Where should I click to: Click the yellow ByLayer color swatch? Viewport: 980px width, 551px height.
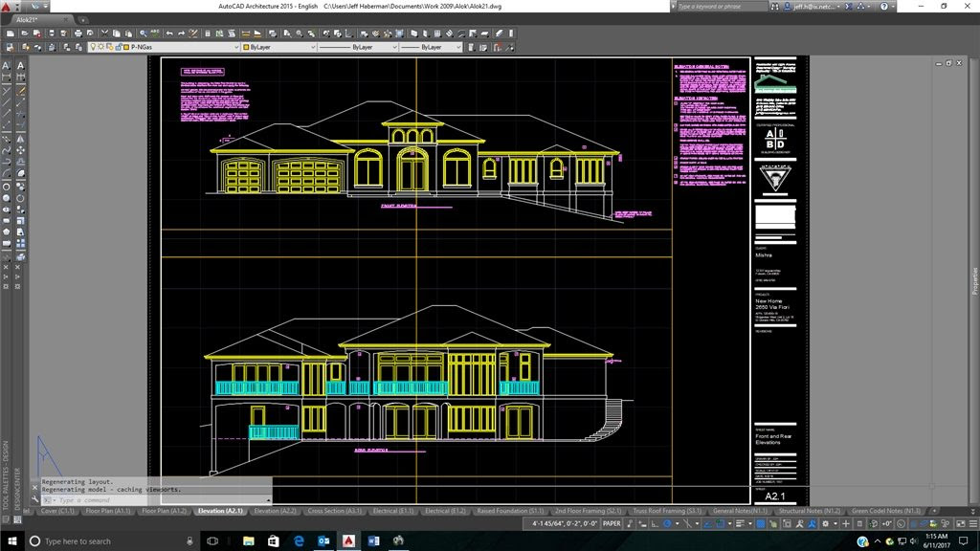pyautogui.click(x=247, y=46)
